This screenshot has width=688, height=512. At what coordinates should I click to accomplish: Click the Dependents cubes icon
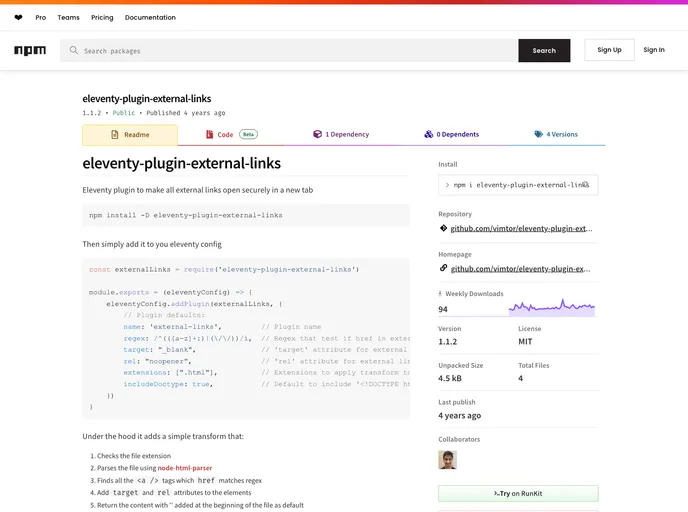(429, 134)
